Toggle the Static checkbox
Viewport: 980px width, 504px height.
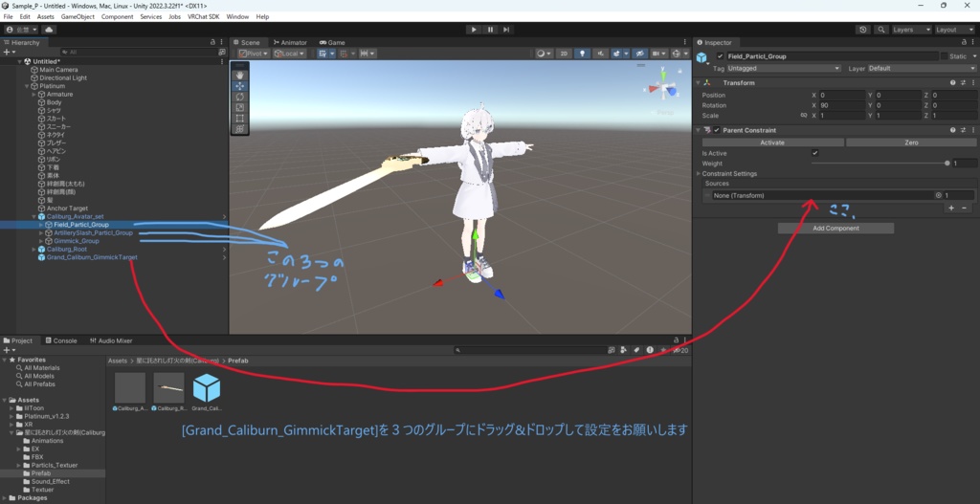(944, 56)
